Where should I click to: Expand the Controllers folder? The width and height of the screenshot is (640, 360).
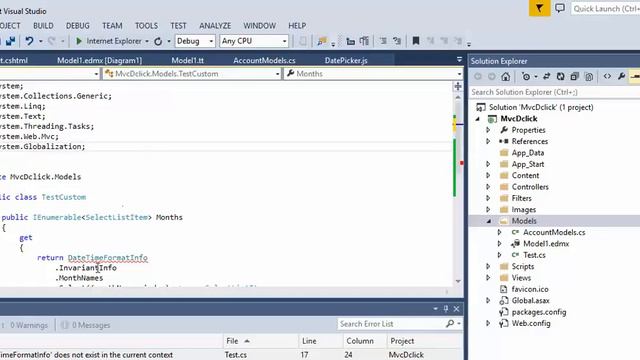[488, 187]
